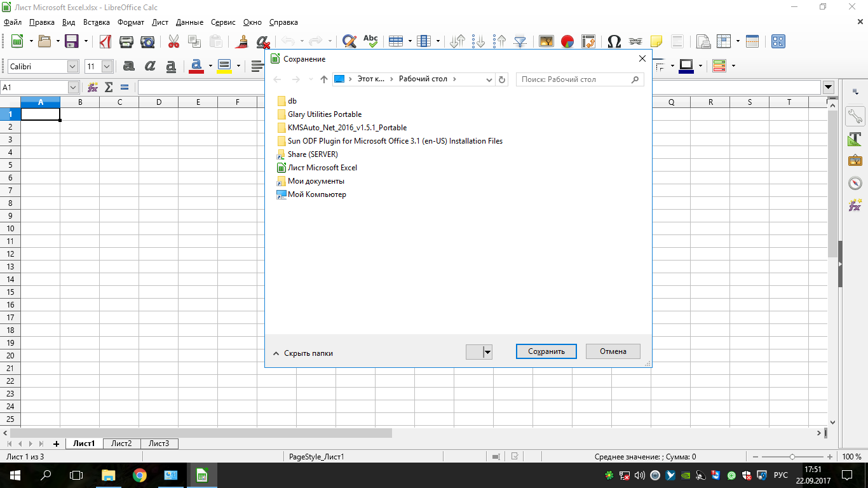Click the Sum sigma icon
Screen dimensions: 868x488
click(x=109, y=87)
